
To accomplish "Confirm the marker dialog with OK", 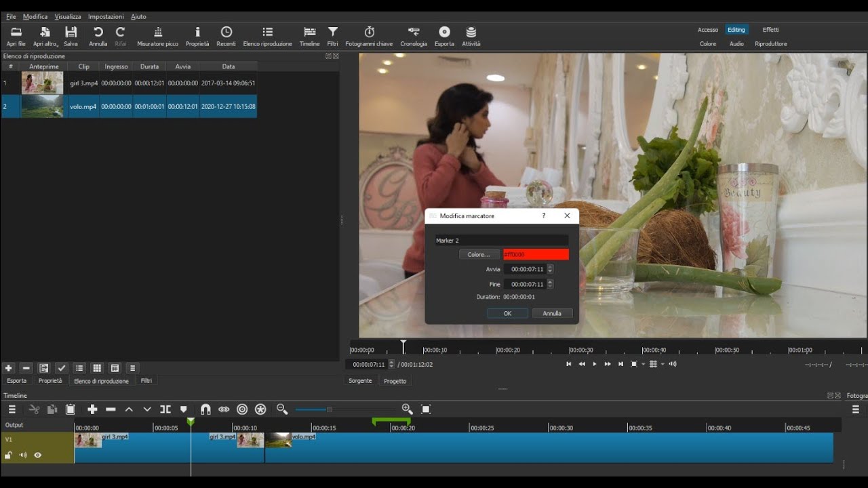I will (x=507, y=313).
